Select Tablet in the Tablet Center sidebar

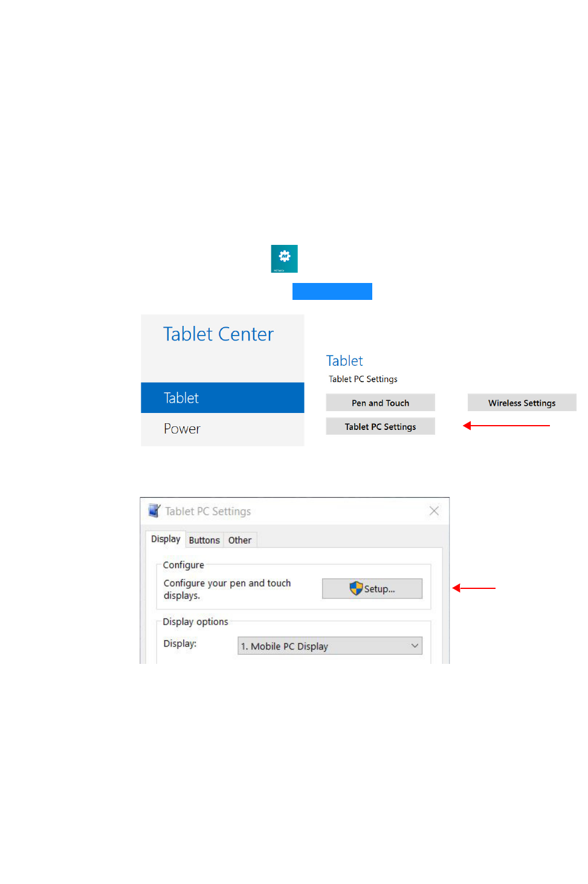222,398
